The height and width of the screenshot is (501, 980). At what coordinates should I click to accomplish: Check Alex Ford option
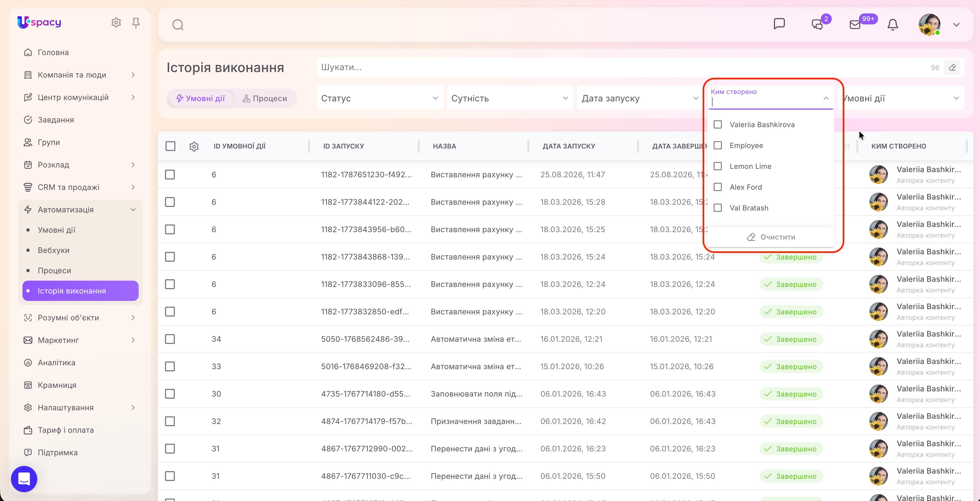click(x=717, y=187)
